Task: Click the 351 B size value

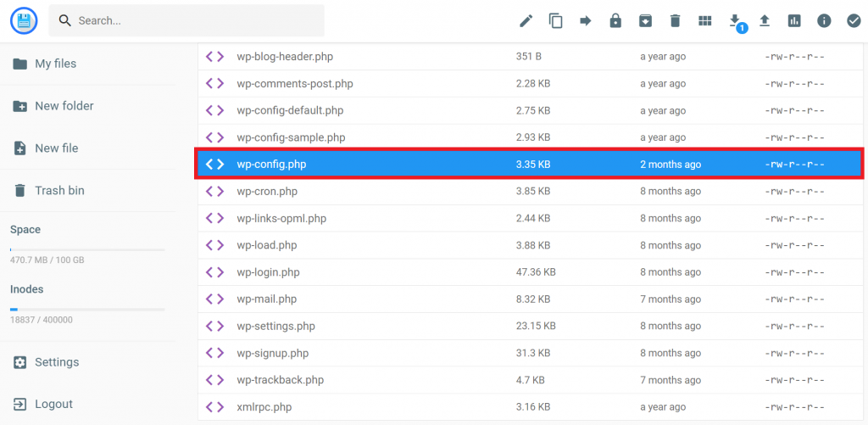Action: (528, 57)
